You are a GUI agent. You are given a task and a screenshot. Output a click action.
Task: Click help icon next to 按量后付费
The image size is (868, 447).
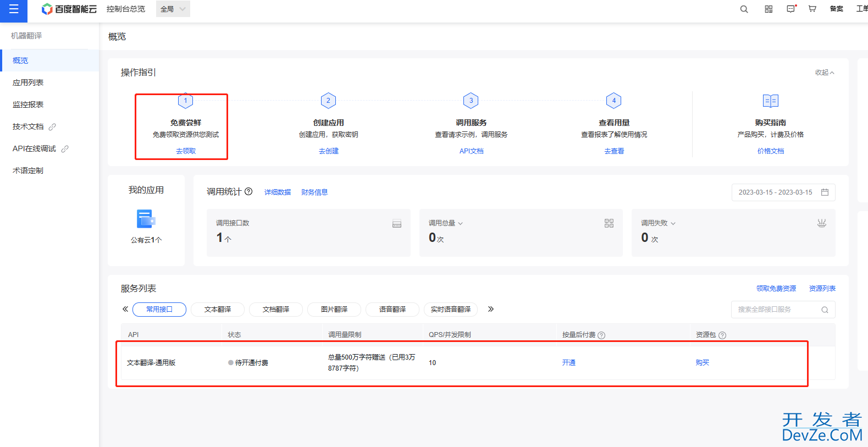click(601, 335)
